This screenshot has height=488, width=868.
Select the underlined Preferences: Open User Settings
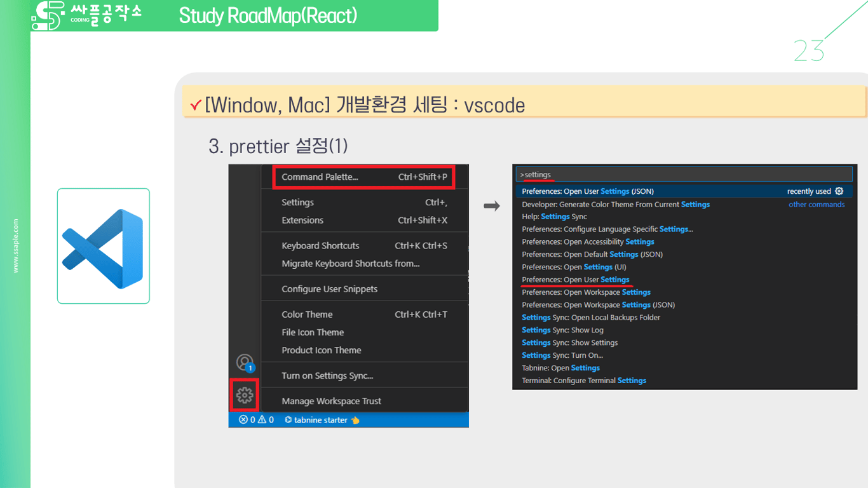tap(576, 280)
